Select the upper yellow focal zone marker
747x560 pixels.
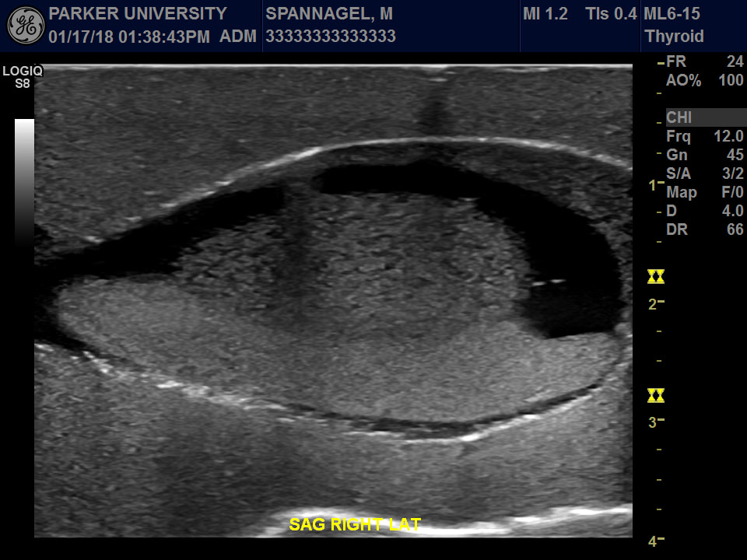click(655, 277)
